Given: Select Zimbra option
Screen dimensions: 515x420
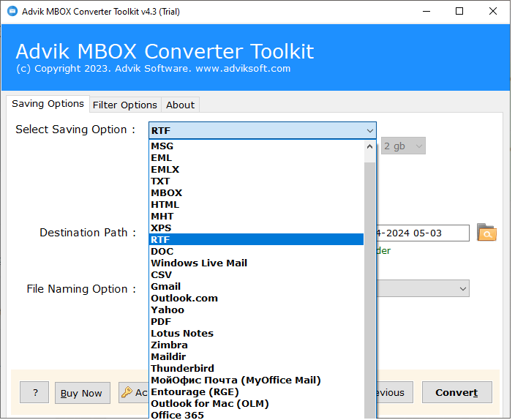Looking at the screenshot, I should coord(257,345).
